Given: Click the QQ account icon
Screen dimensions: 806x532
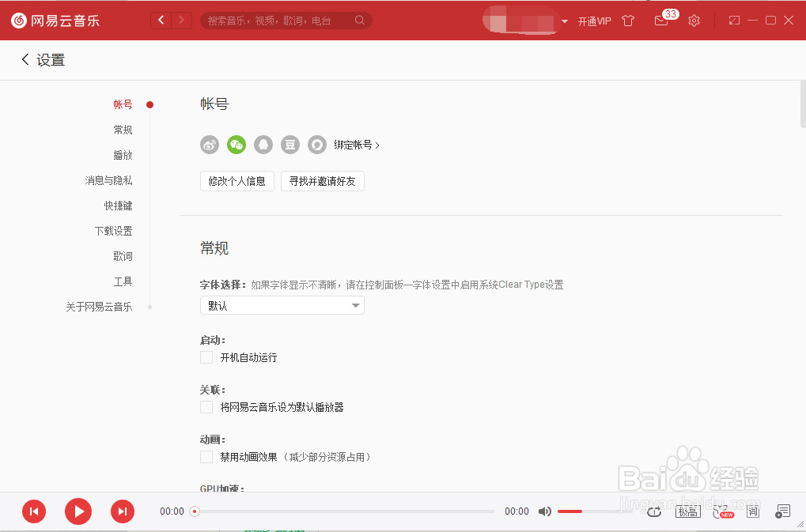Looking at the screenshot, I should coord(263,145).
